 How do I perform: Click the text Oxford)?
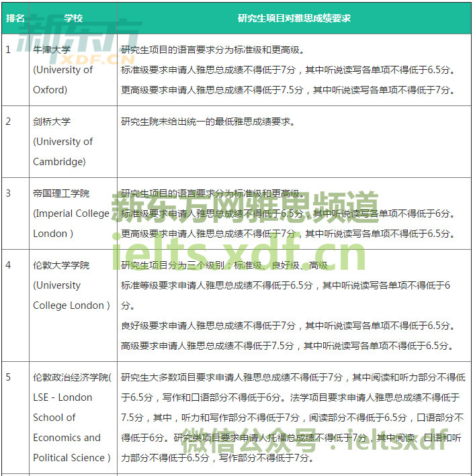point(50,90)
